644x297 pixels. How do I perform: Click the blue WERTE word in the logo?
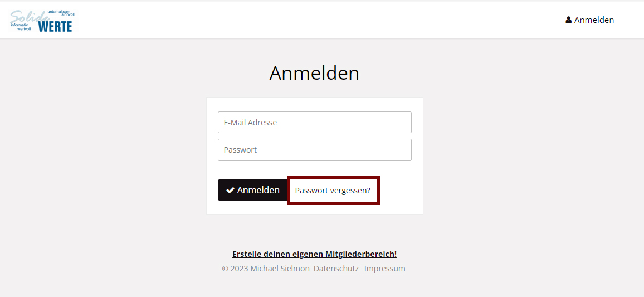55,26
